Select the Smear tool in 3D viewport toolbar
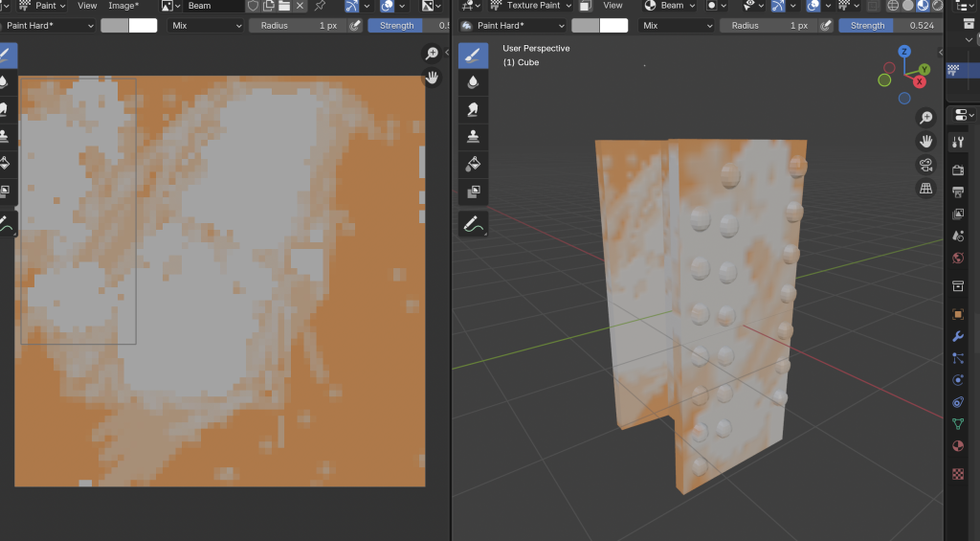The height and width of the screenshot is (541, 980). click(x=473, y=109)
